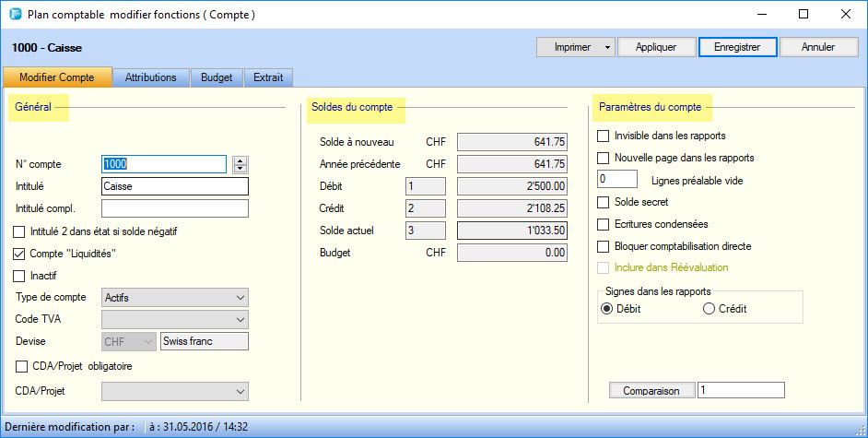Open the Budget tab
The width and height of the screenshot is (868, 438).
[217, 78]
